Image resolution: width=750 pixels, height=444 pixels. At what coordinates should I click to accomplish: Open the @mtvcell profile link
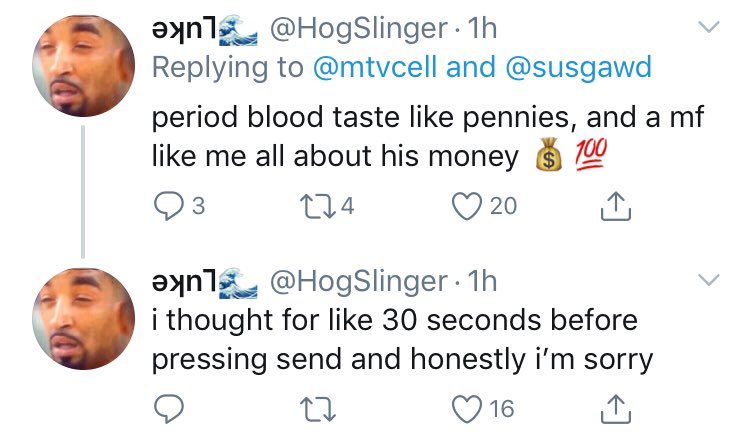[372, 67]
